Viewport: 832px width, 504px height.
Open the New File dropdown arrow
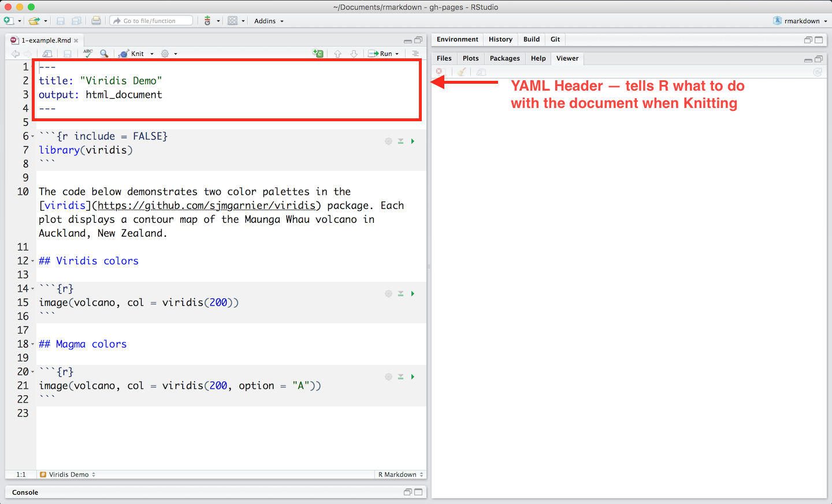[x=20, y=21]
